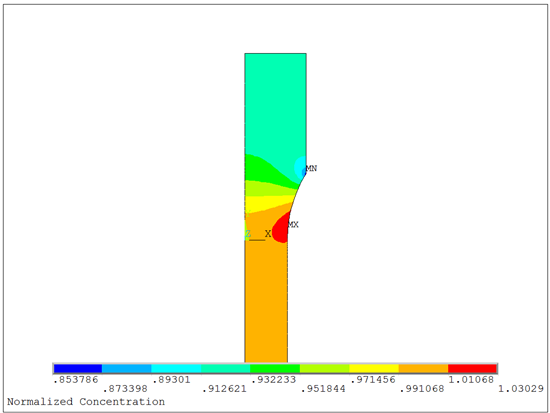Click the MX maximum marker label
Image resolution: width=550 pixels, height=413 pixels.
[x=293, y=225]
